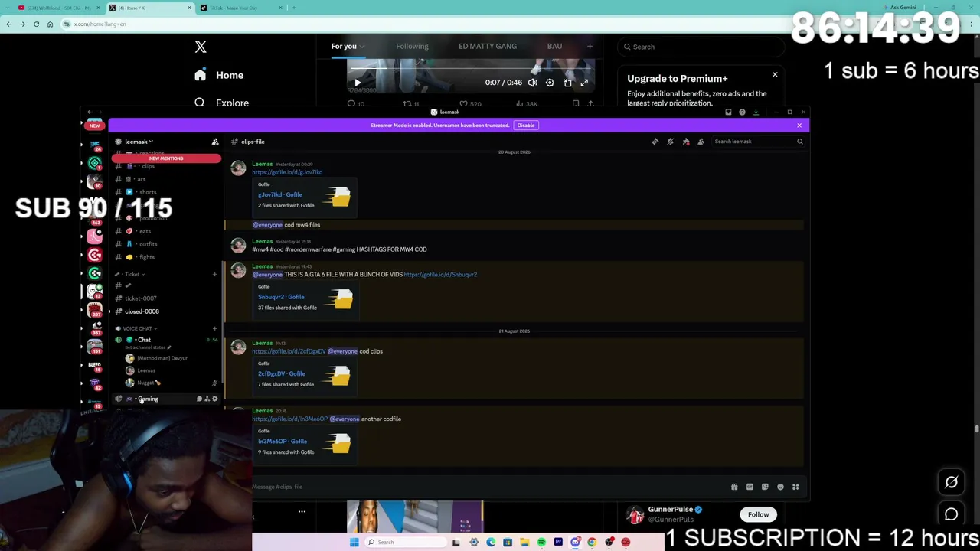
Task: Click the green Discord update download icon
Action: (x=756, y=112)
